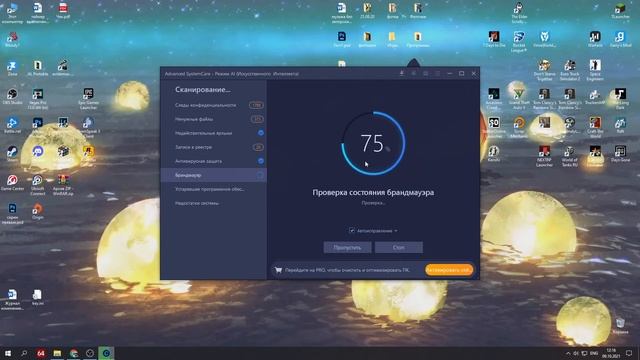Image resolution: width=640 pixels, height=360 pixels.
Task: Toggle the Автоисправление checkbox
Action: 352,231
